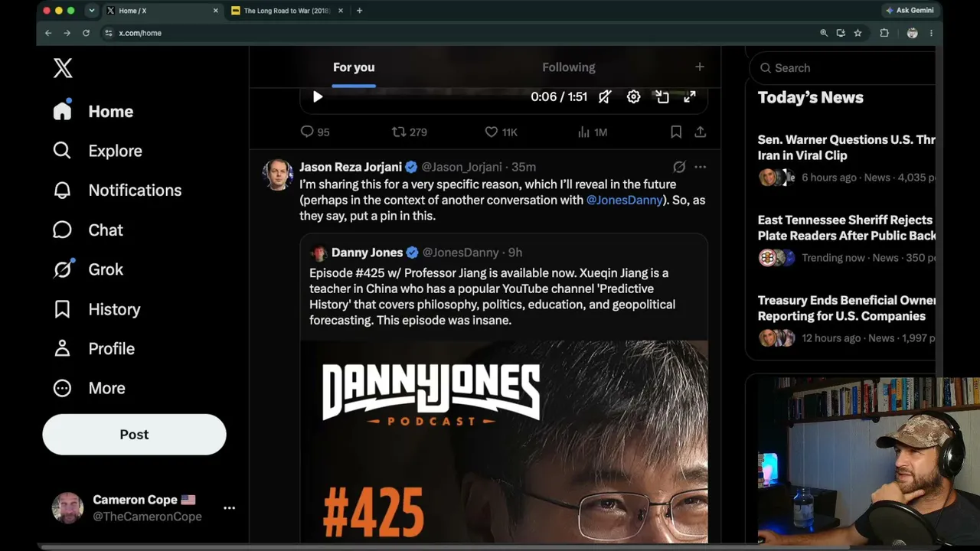The image size is (980, 551).
Task: Click Danny Jones's avatar in quoted post
Action: [x=318, y=253]
